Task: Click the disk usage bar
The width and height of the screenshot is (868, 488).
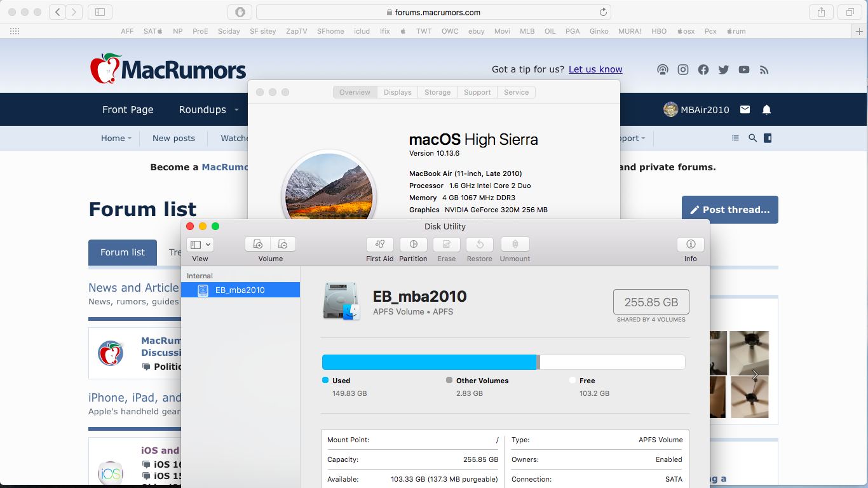Action: (503, 362)
